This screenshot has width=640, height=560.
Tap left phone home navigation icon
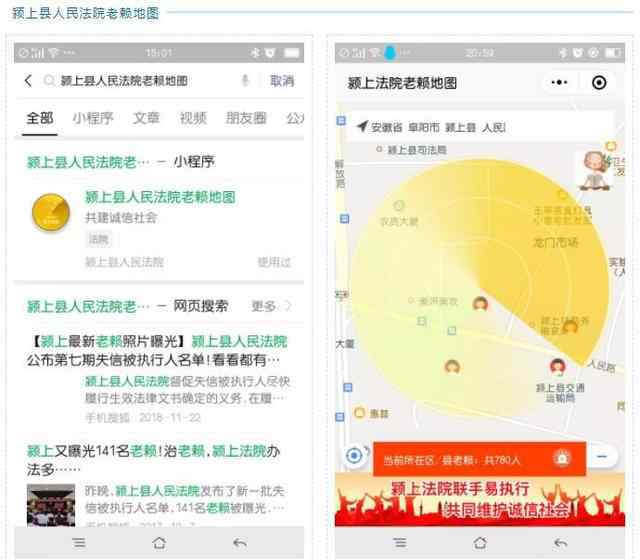[159, 543]
